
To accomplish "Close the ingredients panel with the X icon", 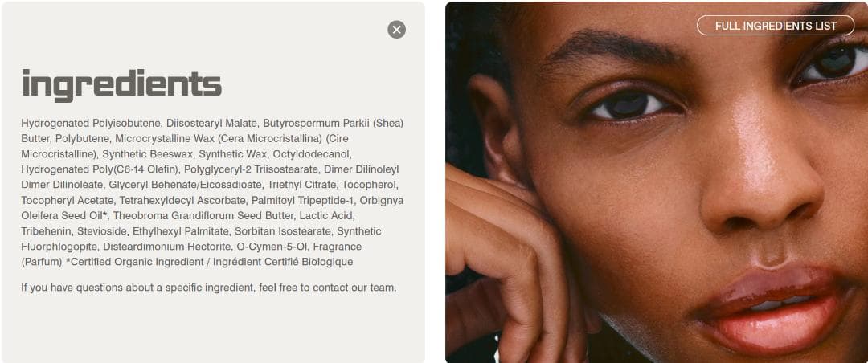I will click(x=396, y=30).
